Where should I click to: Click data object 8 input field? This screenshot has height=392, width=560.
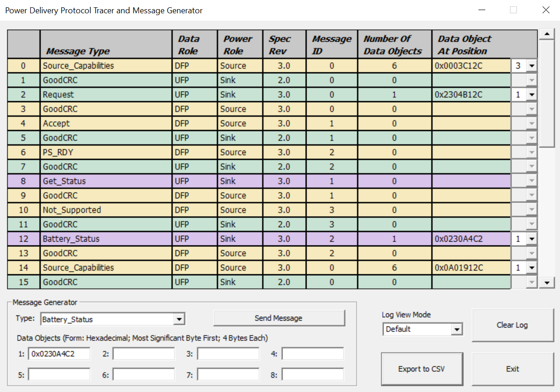coord(313,375)
